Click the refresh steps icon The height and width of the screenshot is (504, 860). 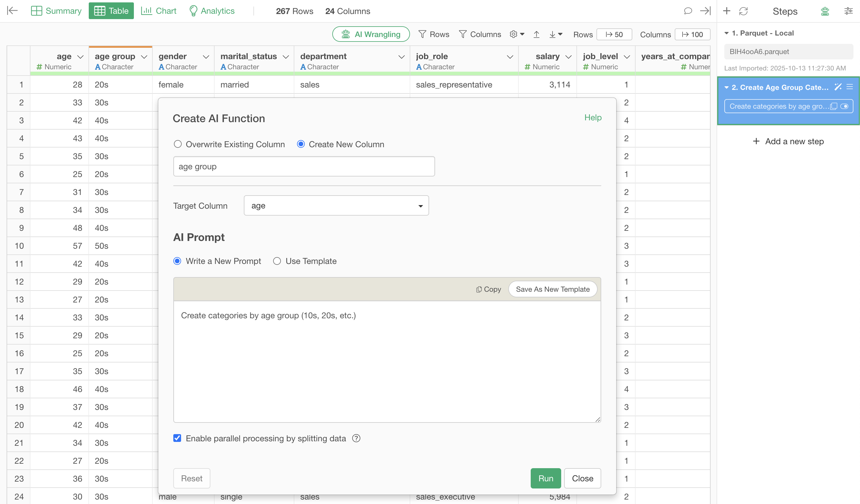743,11
